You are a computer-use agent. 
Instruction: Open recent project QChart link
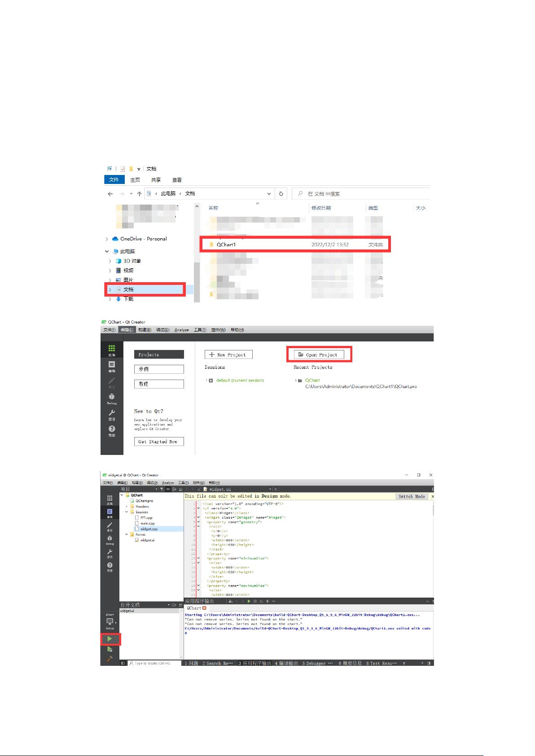pos(312,380)
